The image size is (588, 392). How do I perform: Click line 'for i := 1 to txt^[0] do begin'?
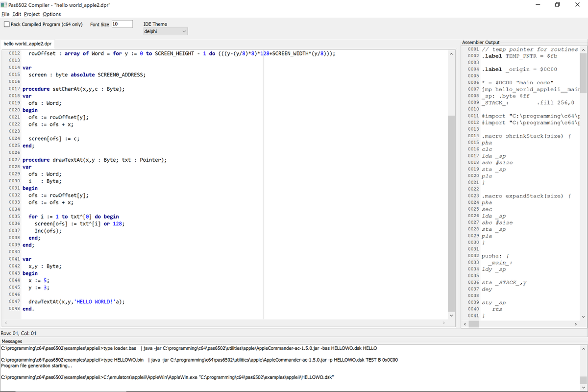tap(73, 217)
